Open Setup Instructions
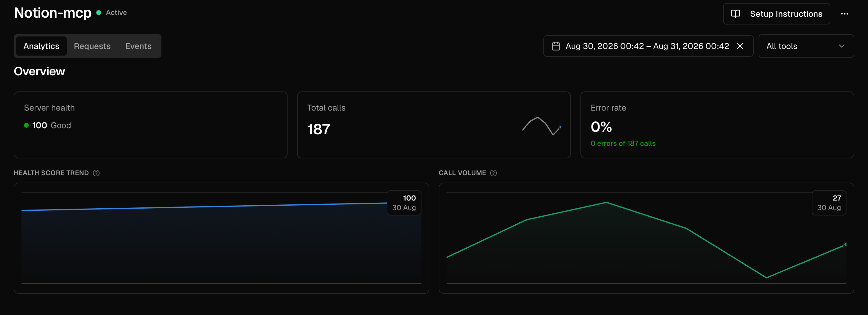Image resolution: width=868 pixels, height=315 pixels. (x=776, y=14)
